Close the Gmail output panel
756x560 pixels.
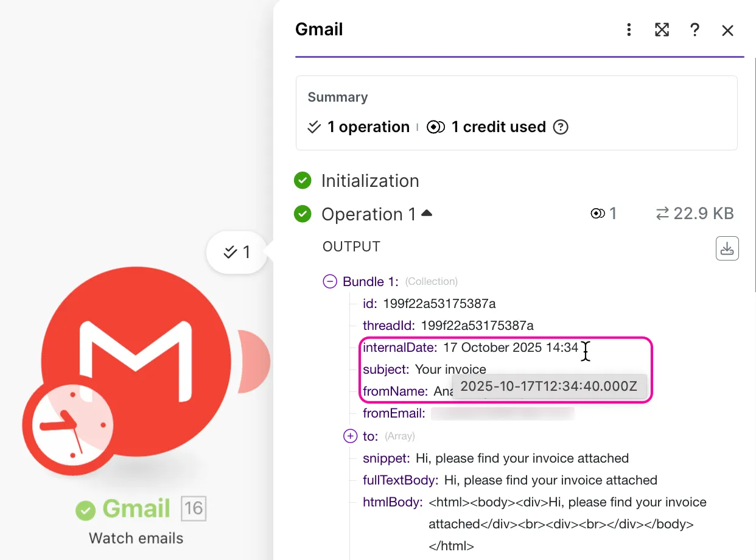pyautogui.click(x=727, y=30)
